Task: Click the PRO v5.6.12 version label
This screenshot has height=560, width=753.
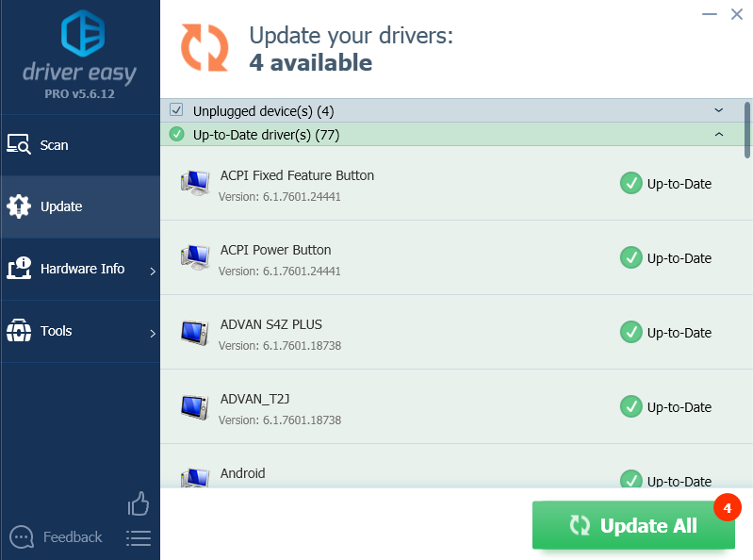Action: [80, 93]
